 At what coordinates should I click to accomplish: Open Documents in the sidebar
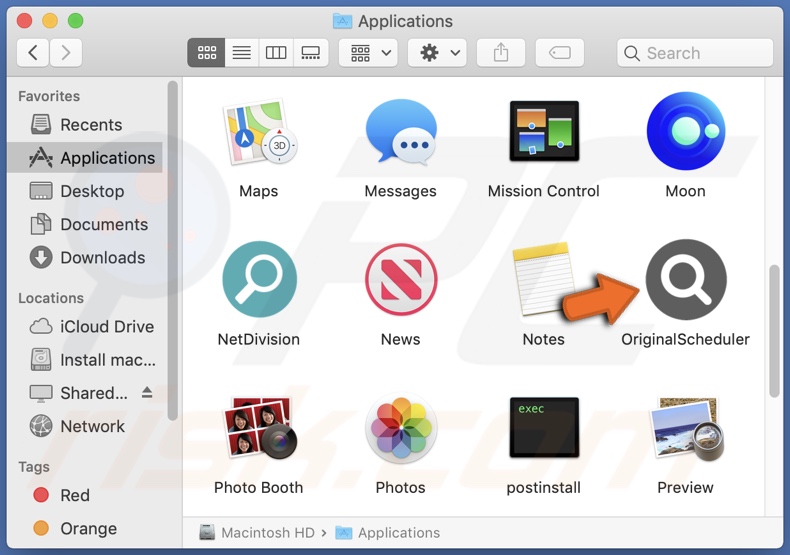[x=85, y=224]
